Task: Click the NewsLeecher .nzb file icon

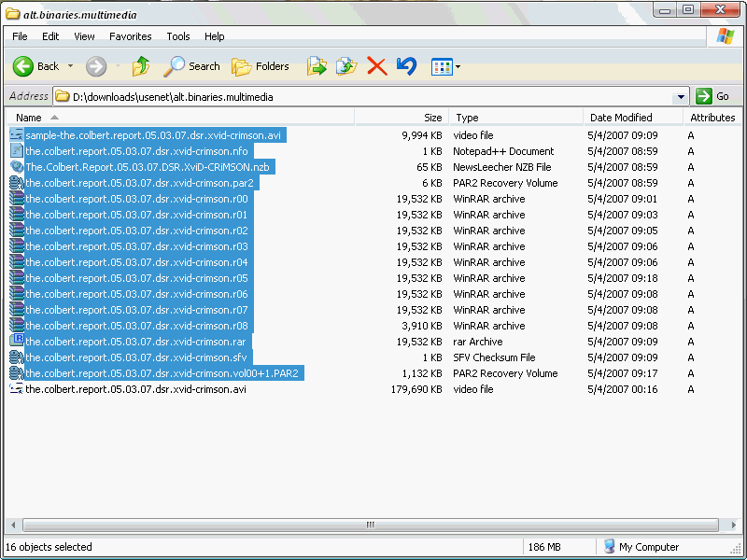Action: tap(17, 167)
